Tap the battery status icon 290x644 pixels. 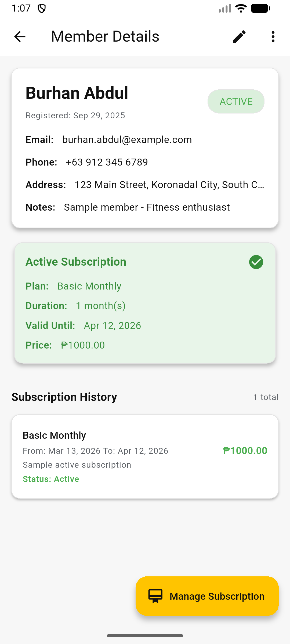tap(260, 8)
